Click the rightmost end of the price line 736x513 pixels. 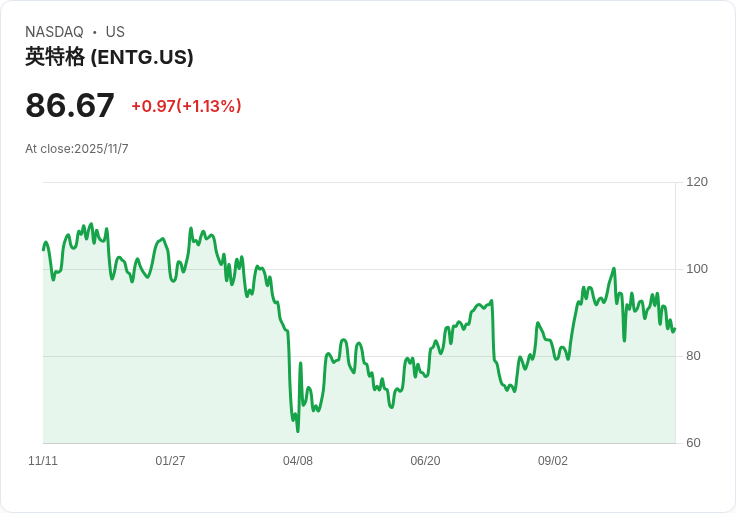click(675, 329)
